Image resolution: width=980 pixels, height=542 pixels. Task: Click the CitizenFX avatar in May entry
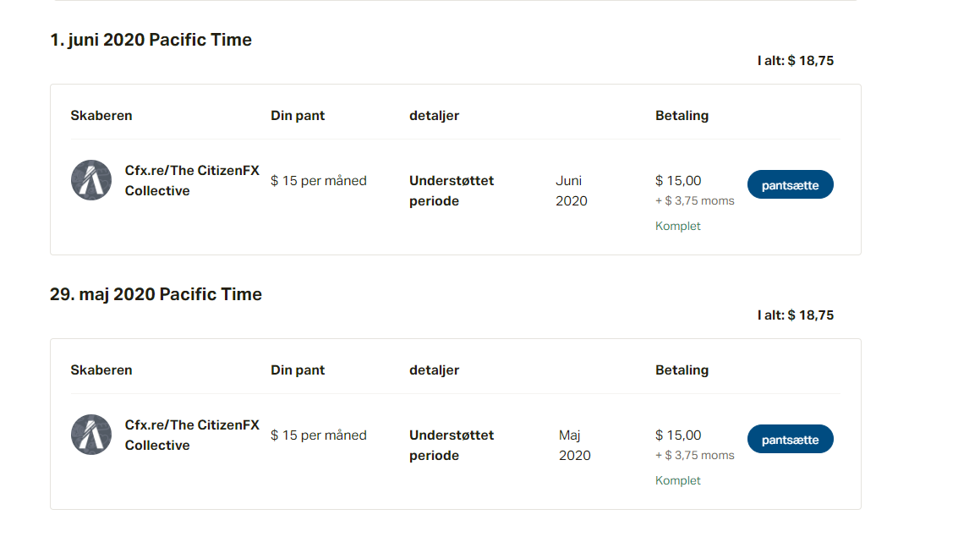pyautogui.click(x=91, y=435)
